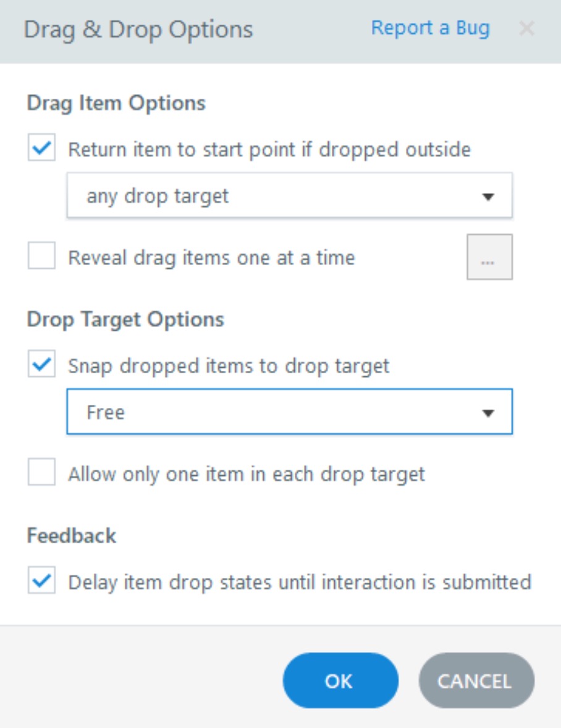561x728 pixels.
Task: Click the 'Return item to start point' label text
Action: pyautogui.click(x=269, y=150)
